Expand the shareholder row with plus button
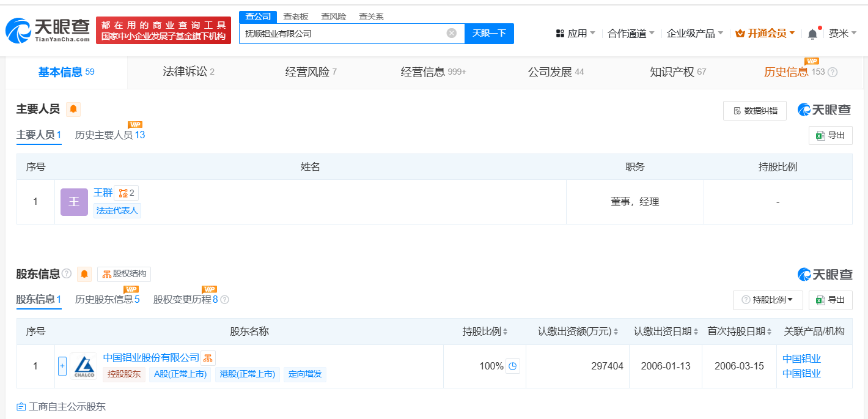Screen dimensions: 868x419 coord(62,366)
